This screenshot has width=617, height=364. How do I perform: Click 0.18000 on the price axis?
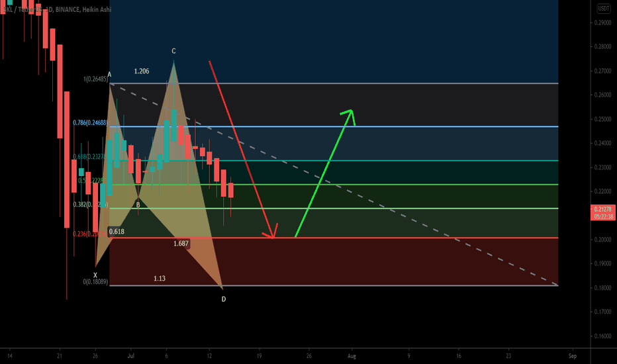(603, 288)
